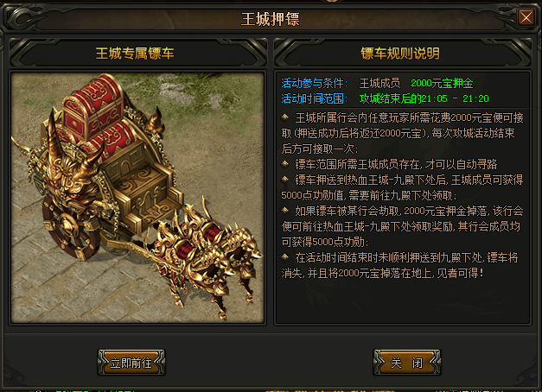The image size is (542, 392).
Task: Click the diamond bullet before 镖车范围所需
Action: 284,164
